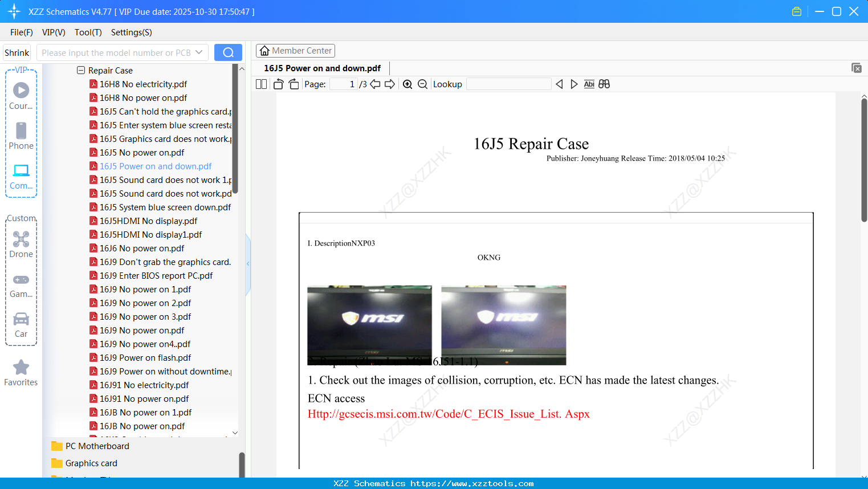This screenshot has height=489, width=868.
Task: Open the Game console sidebar category
Action: 21,286
